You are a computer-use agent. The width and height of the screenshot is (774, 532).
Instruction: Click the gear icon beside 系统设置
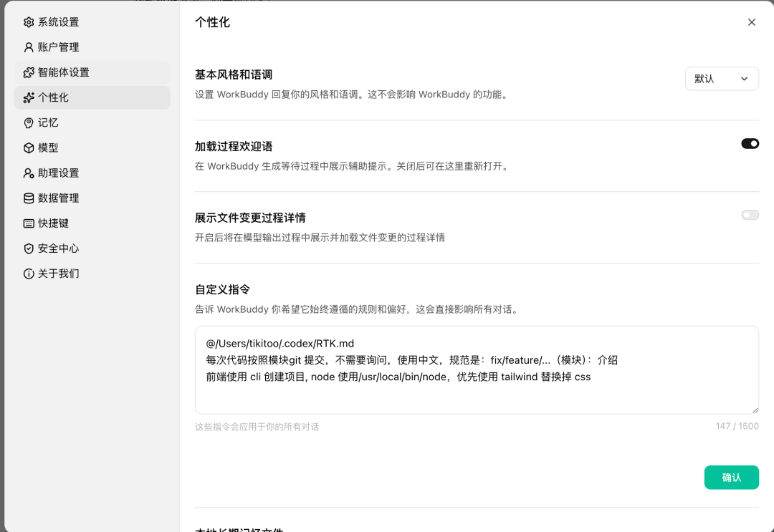point(29,22)
